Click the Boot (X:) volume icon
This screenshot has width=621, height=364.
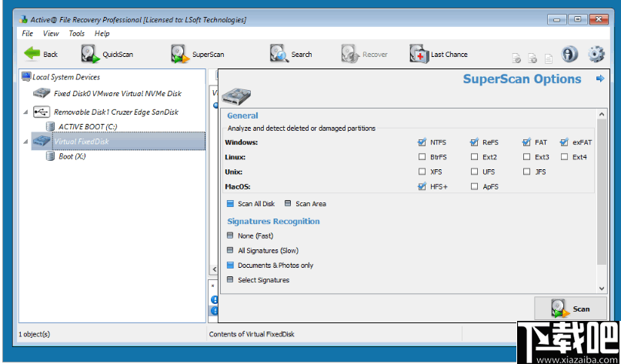50,156
